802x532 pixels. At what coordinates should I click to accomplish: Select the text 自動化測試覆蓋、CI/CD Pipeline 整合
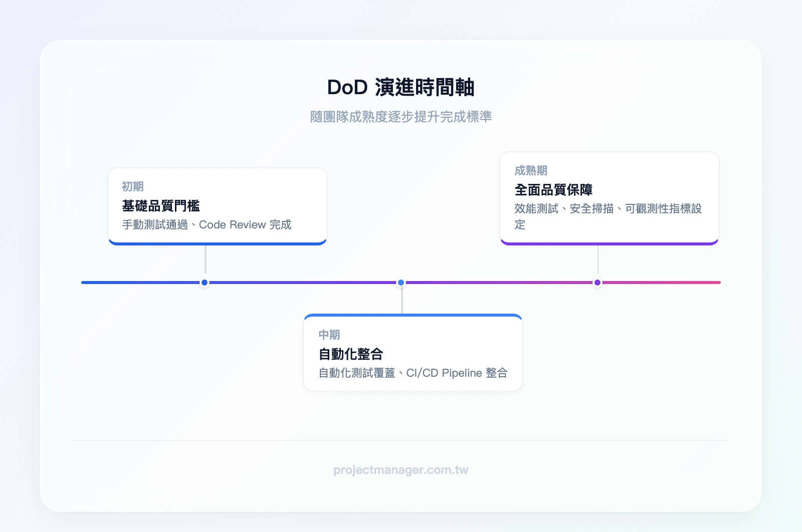pyautogui.click(x=413, y=373)
